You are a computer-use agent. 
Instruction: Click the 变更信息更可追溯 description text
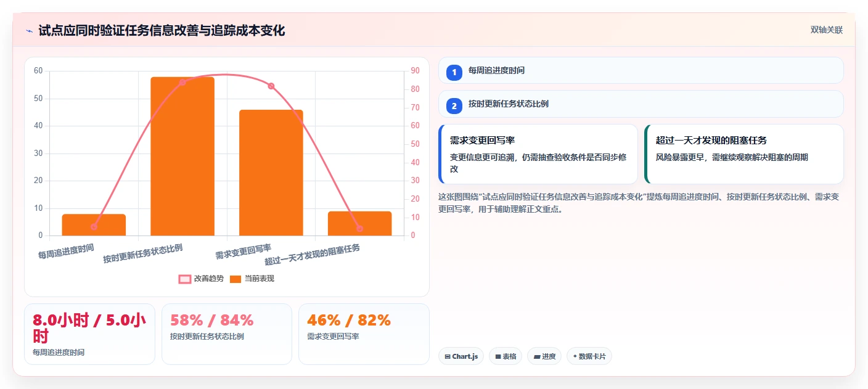click(x=538, y=163)
